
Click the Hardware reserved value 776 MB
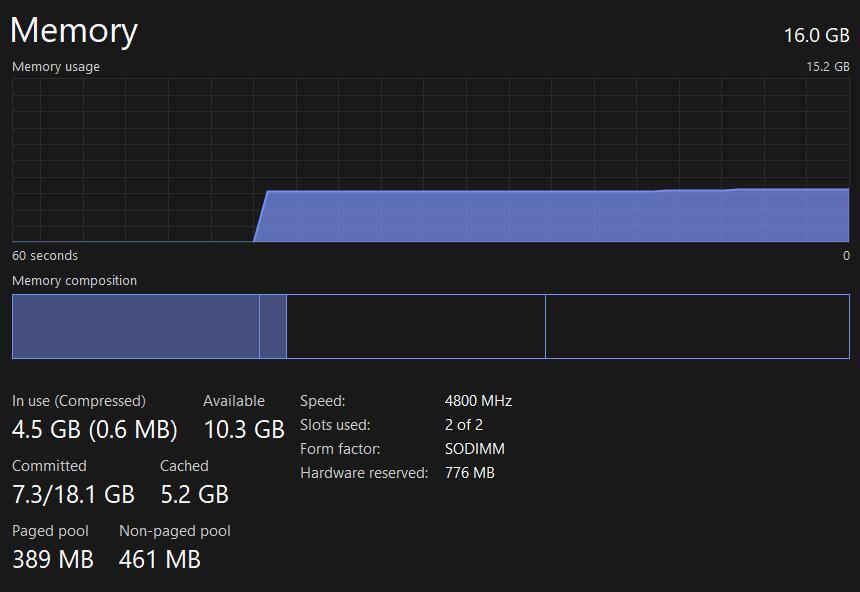pos(470,473)
